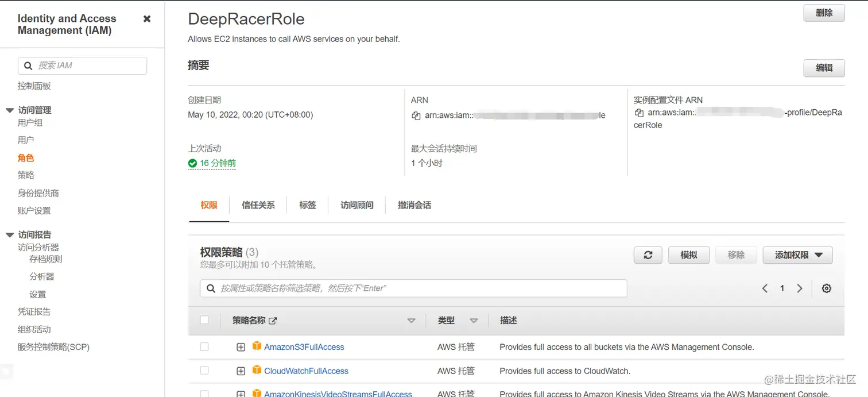Screen dimensions: 868x397
Task: Expand the CloudWatchFullAccess policy details
Action: tap(241, 371)
